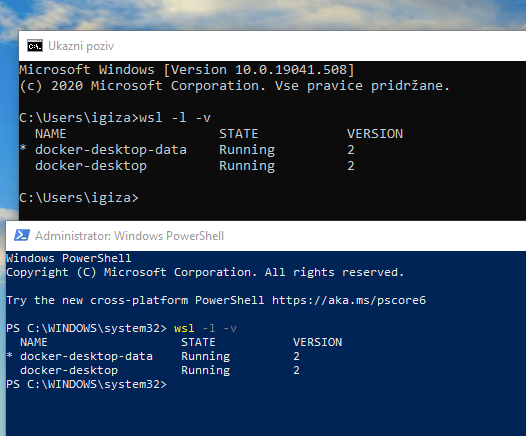The height and width of the screenshot is (436, 526).
Task: Click the Running state of docker-desktop in PowerShell
Action: click(206, 370)
